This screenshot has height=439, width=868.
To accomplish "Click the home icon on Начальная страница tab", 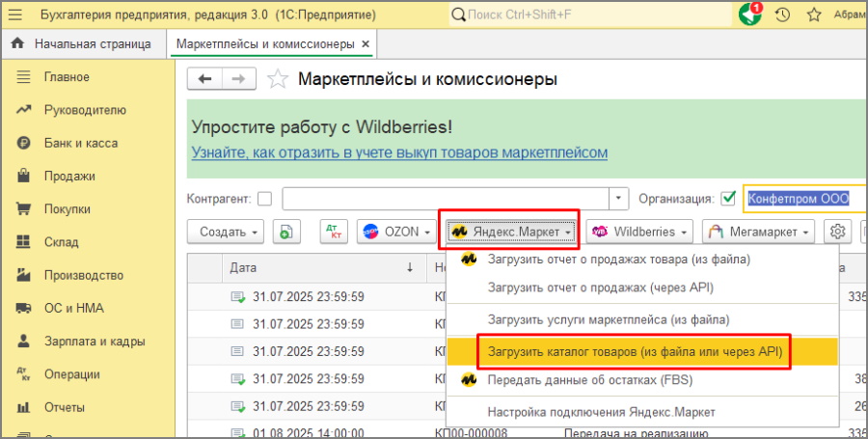I will pyautogui.click(x=17, y=43).
